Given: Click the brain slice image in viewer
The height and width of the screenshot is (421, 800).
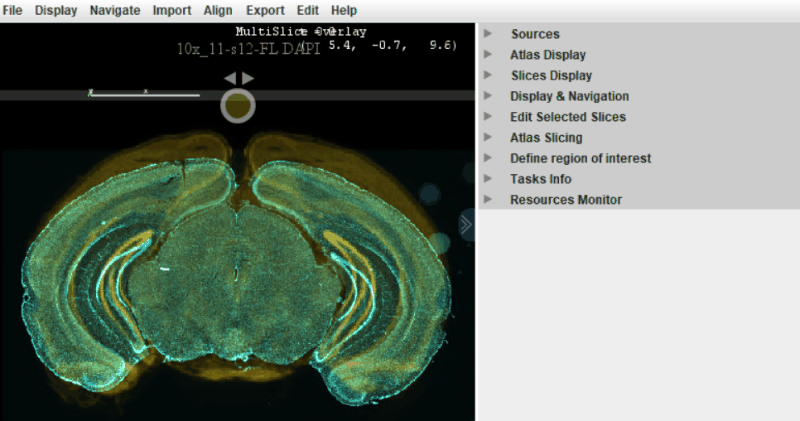Looking at the screenshot, I should (x=236, y=270).
